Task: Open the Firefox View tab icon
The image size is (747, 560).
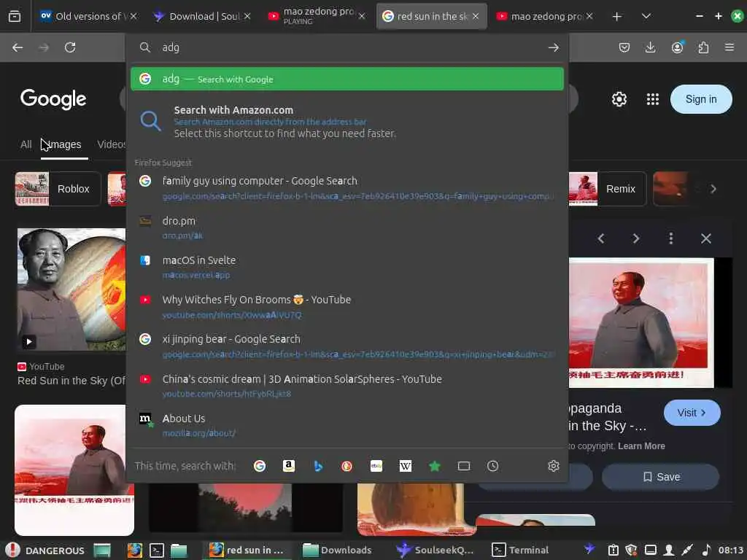Action: [15, 17]
